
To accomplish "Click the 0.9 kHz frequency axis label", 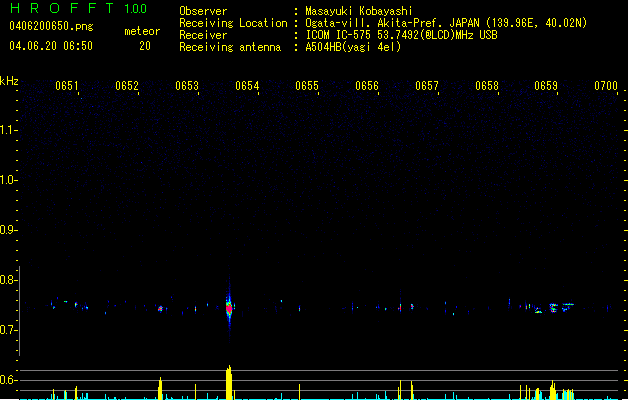I will (x=8, y=230).
